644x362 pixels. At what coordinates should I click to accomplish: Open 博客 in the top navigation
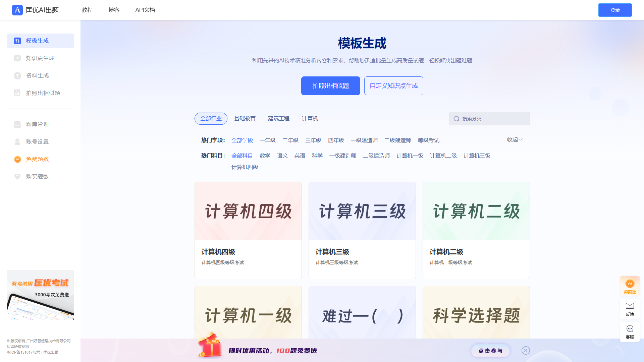(114, 10)
